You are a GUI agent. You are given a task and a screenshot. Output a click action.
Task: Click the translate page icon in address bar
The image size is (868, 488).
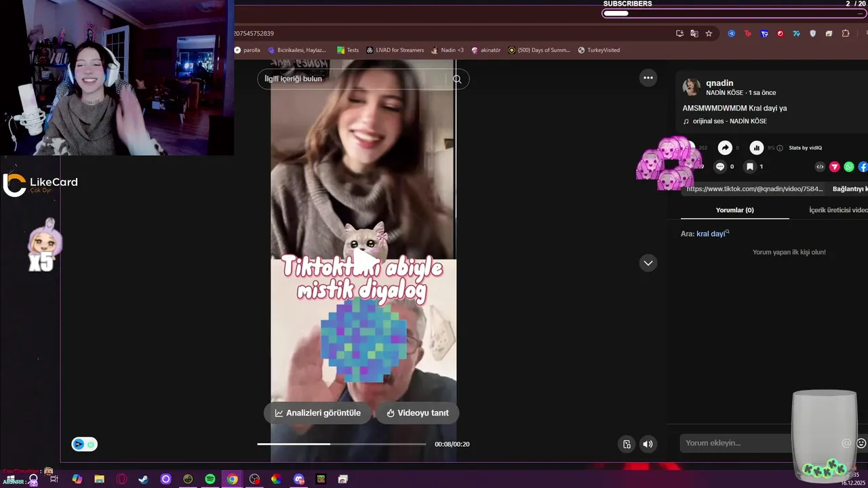point(694,33)
